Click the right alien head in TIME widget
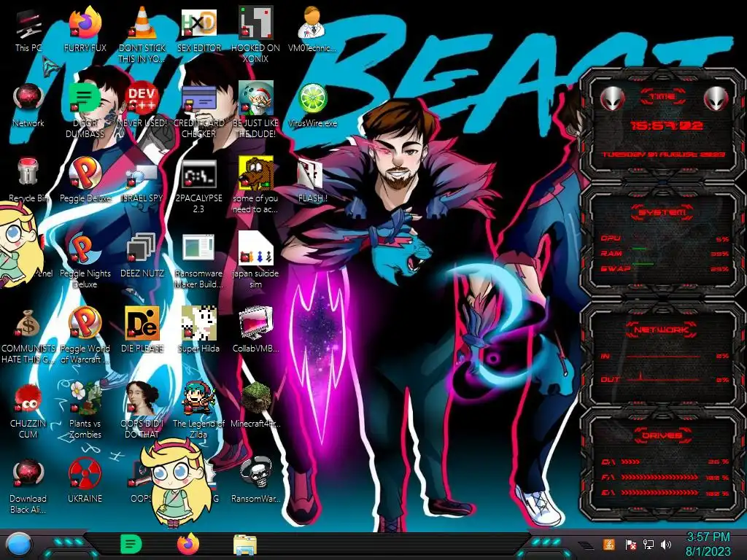This screenshot has width=747, height=560. (x=716, y=98)
